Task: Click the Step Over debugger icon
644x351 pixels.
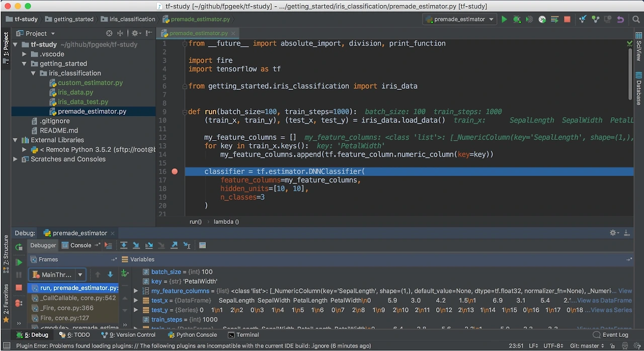Action: [124, 245]
